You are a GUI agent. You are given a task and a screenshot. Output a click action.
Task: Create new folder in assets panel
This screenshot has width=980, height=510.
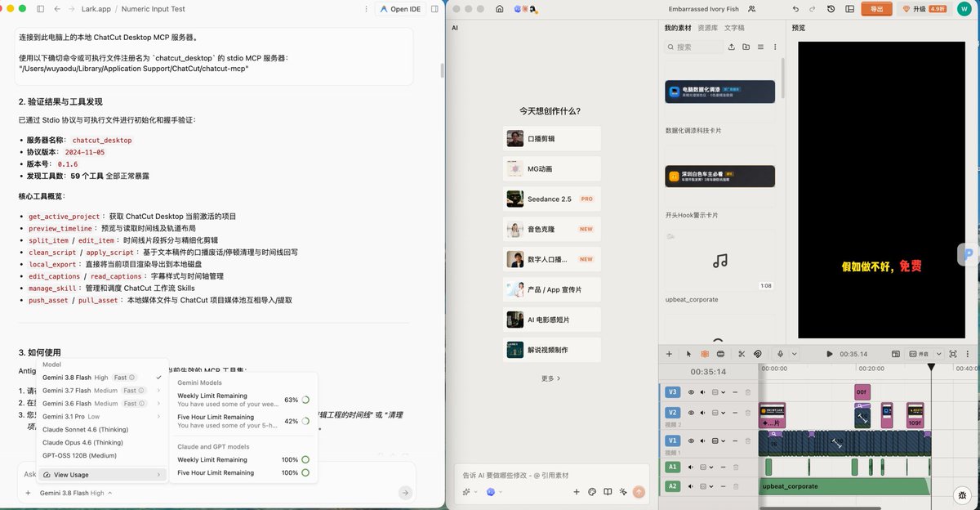(746, 47)
